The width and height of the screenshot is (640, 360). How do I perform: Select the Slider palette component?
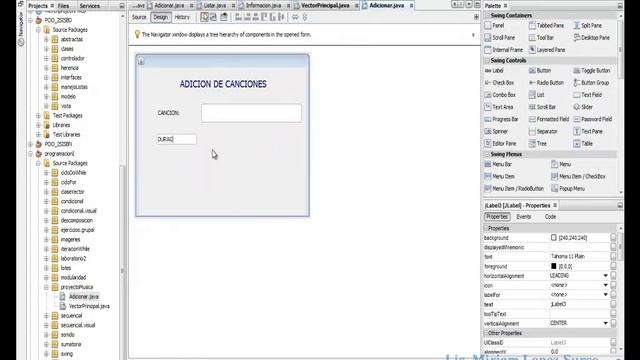point(583,107)
